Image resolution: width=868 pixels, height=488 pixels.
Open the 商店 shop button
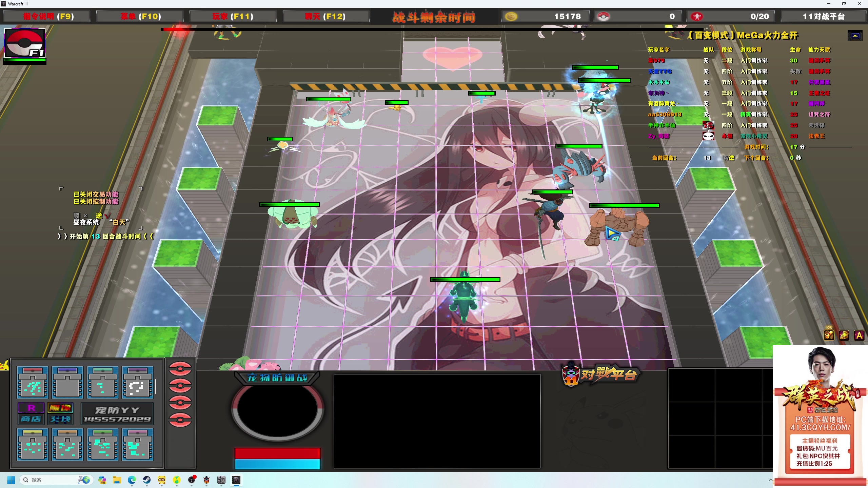click(31, 419)
